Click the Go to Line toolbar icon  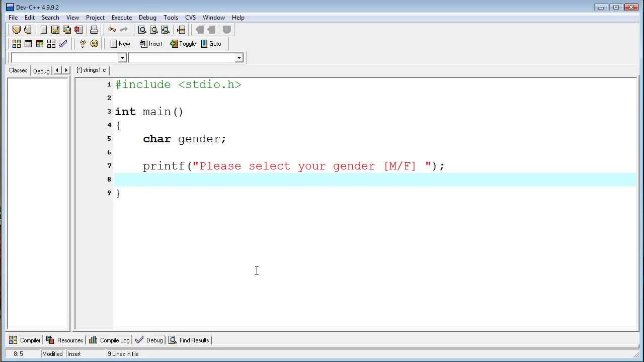coord(181,30)
